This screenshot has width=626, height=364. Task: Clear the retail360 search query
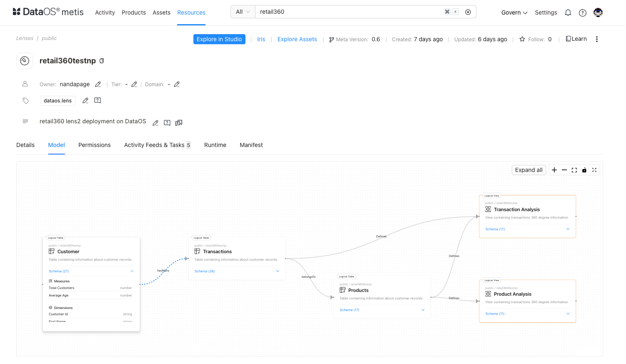click(x=468, y=12)
